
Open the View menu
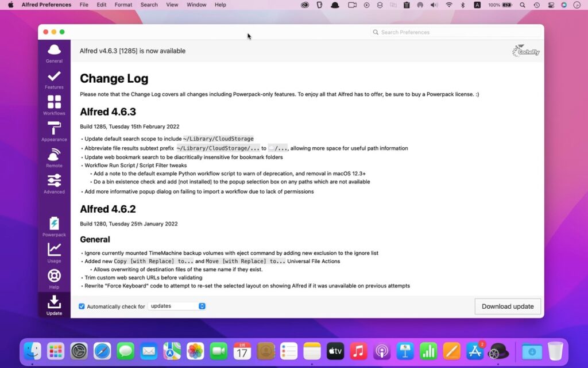172,5
